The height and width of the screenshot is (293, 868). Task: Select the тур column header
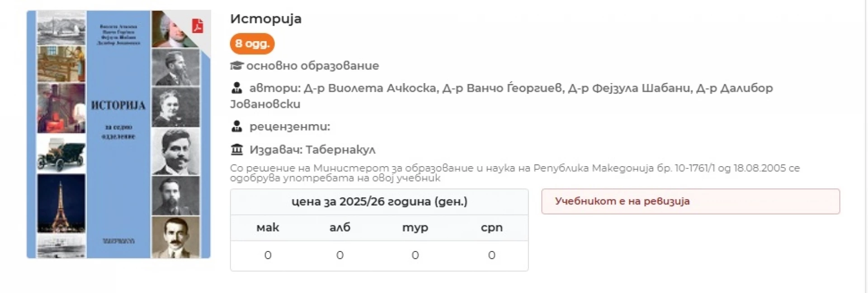(x=415, y=228)
